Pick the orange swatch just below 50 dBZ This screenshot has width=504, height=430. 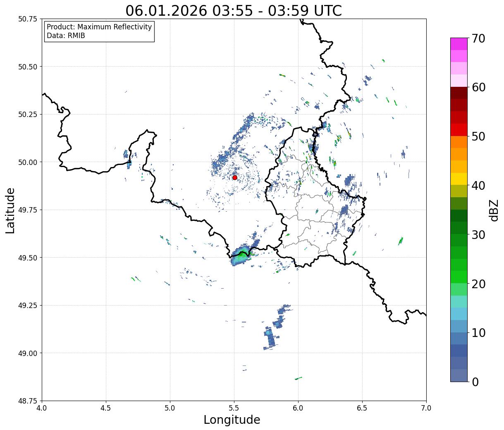[459, 142]
